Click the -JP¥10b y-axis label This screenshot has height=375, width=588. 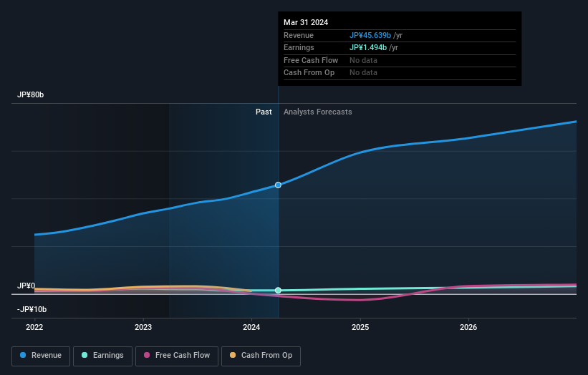[x=32, y=309]
